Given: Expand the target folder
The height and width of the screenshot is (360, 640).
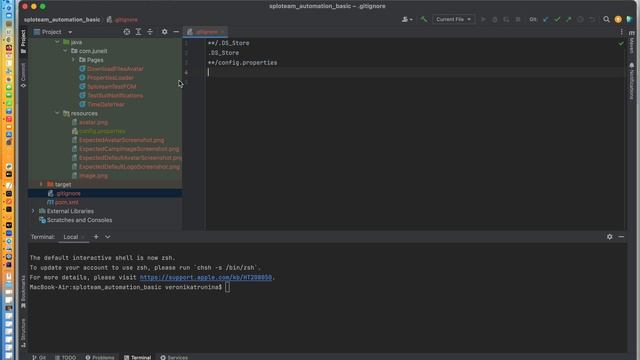Looking at the screenshot, I should point(41,184).
